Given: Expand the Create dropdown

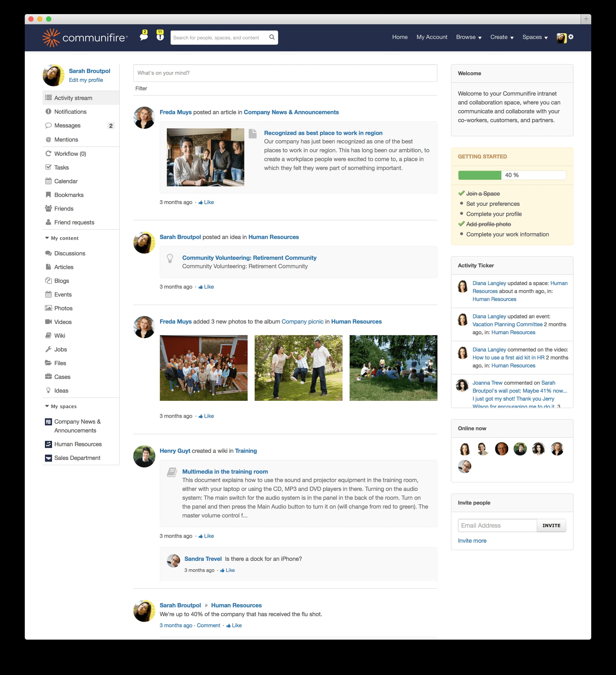Looking at the screenshot, I should coord(502,37).
